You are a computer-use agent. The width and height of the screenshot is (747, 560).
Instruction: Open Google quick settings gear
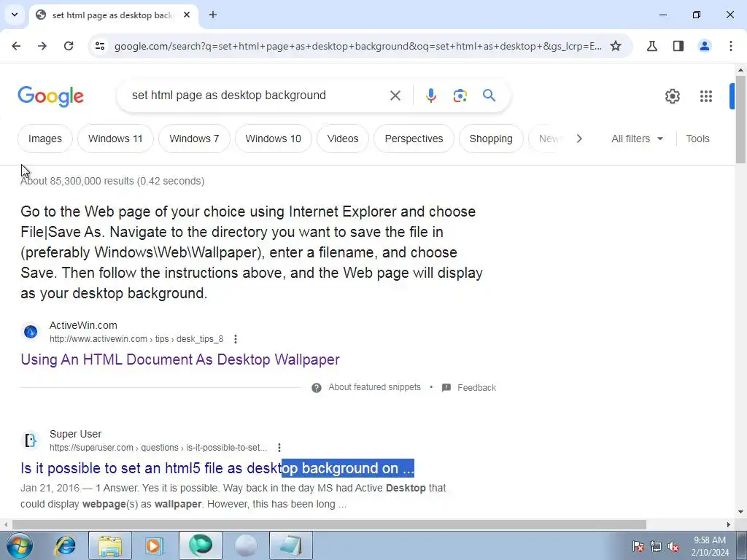(672, 96)
